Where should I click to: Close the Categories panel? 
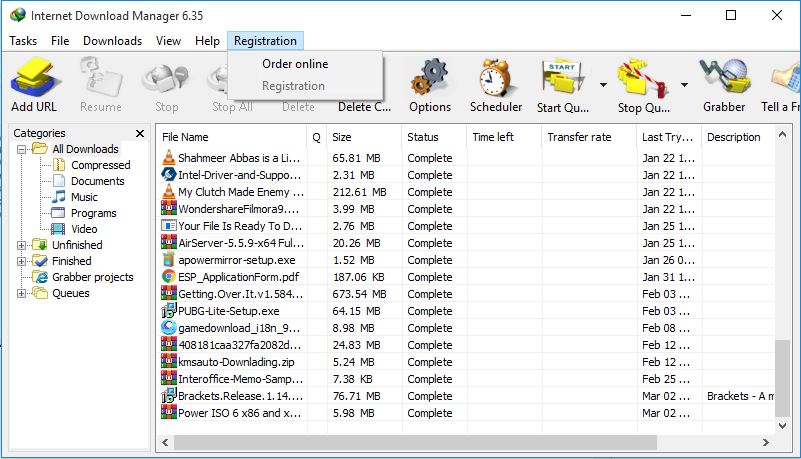coord(139,133)
